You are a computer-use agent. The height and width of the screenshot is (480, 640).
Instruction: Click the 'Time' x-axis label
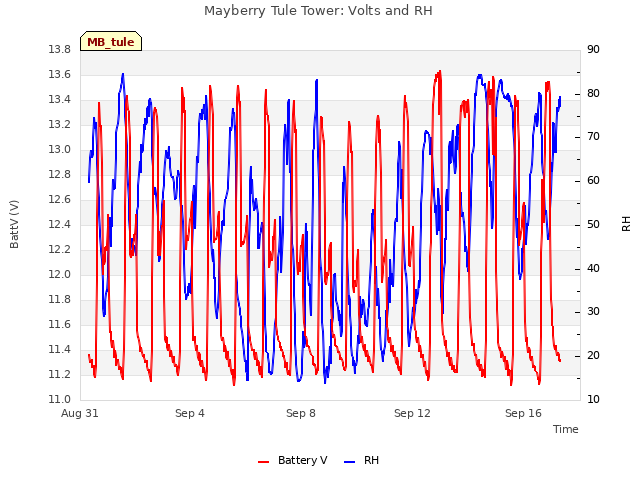(x=566, y=429)
